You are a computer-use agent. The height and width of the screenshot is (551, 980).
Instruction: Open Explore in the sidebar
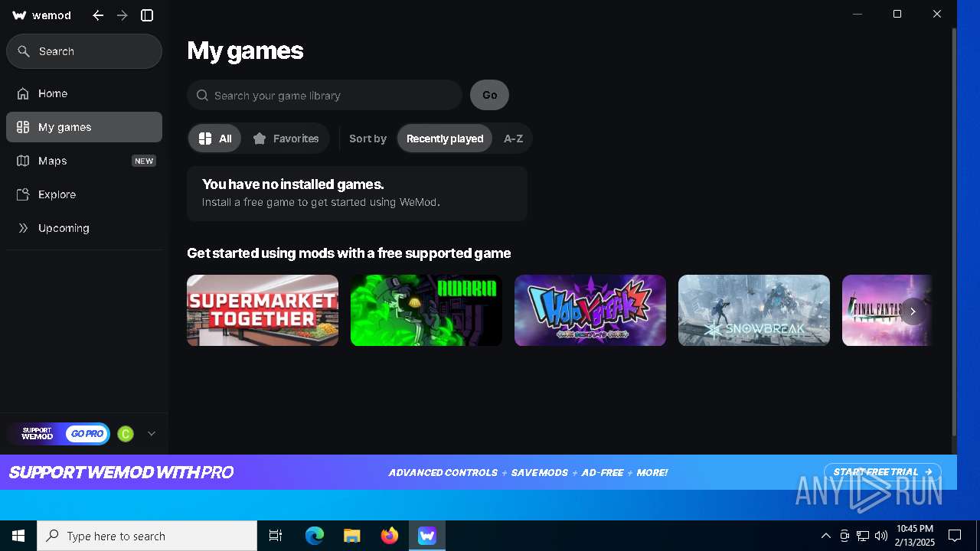(x=84, y=194)
